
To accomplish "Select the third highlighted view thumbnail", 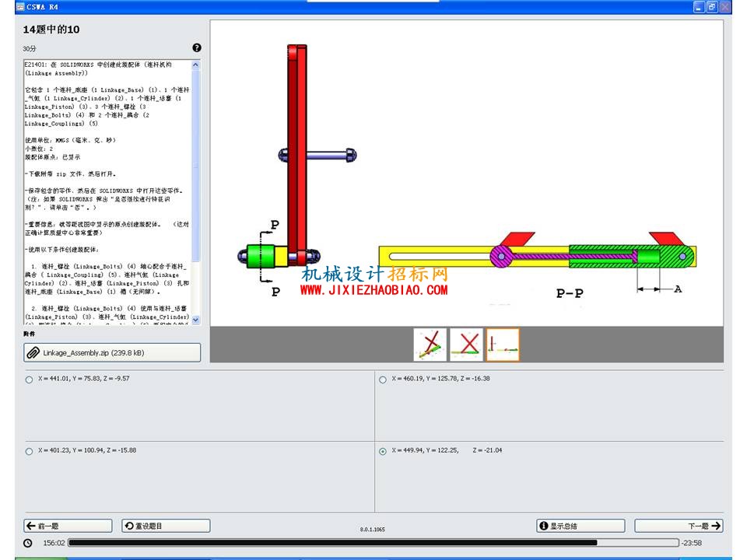I will tap(503, 345).
